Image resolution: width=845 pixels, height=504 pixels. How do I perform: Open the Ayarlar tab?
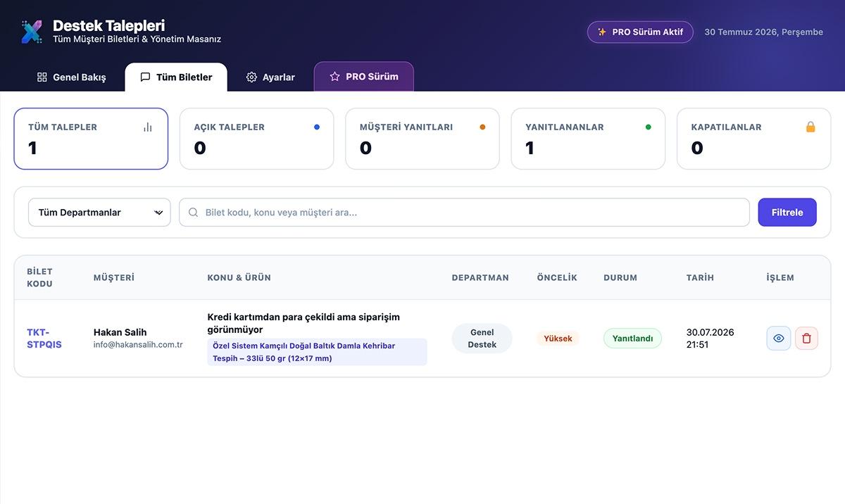(x=270, y=77)
